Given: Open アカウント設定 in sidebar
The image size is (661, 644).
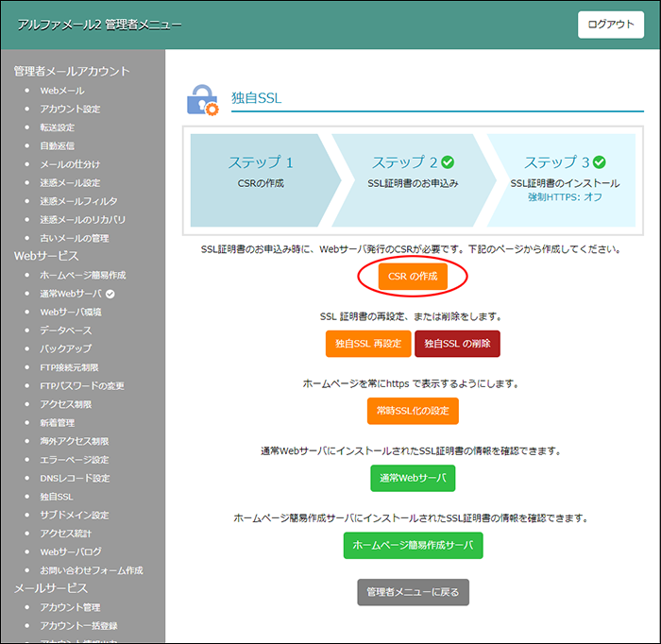Looking at the screenshot, I should click(70, 110).
